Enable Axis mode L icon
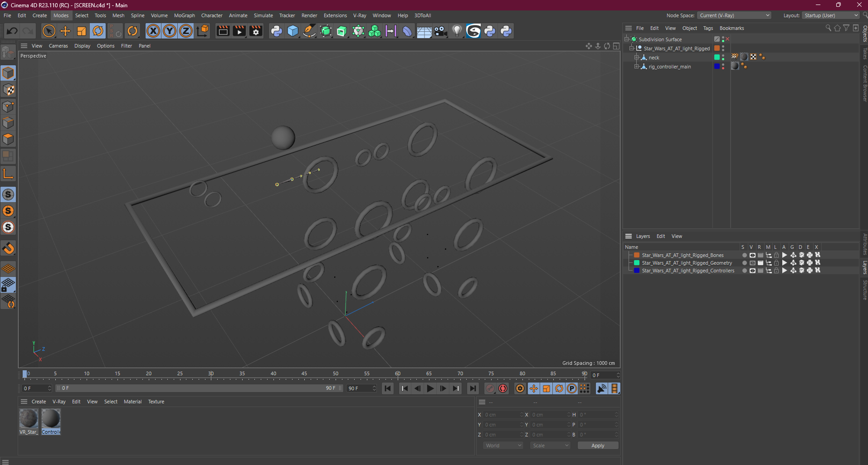The image size is (868, 465). 8,173
